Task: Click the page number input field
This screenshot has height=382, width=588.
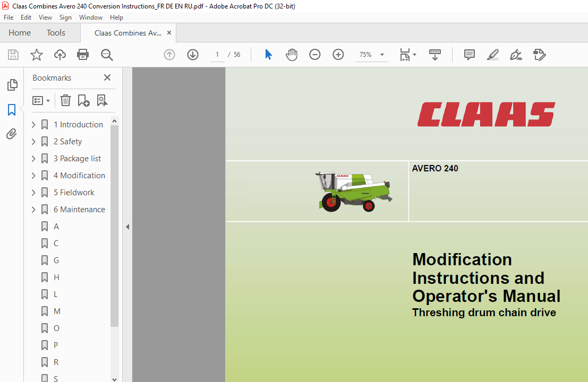Action: pyautogui.click(x=217, y=55)
